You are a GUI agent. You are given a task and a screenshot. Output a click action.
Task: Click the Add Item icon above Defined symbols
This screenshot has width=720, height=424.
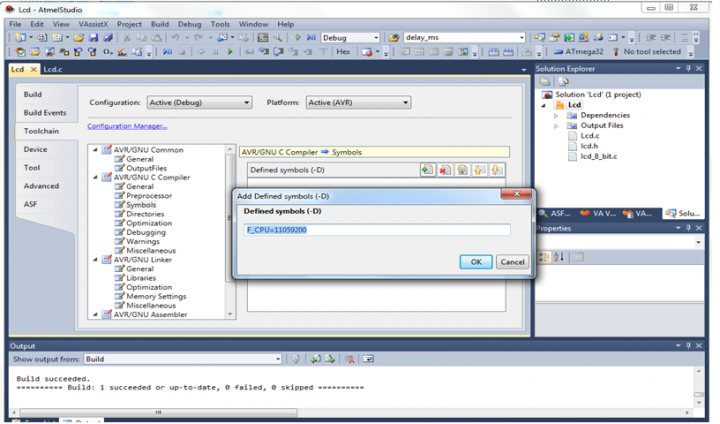427,170
